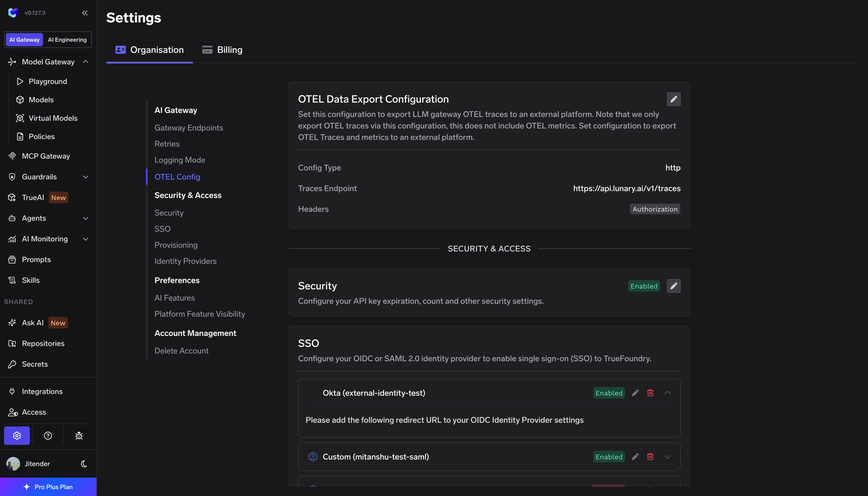This screenshot has height=496, width=868.
Task: Click the Authorization header tag
Action: tap(655, 209)
